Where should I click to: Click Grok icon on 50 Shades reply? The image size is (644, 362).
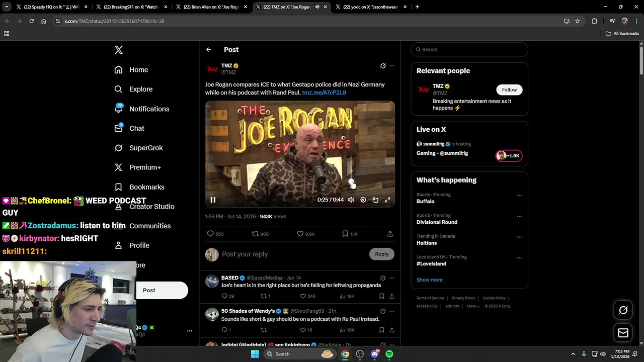tap(383, 311)
